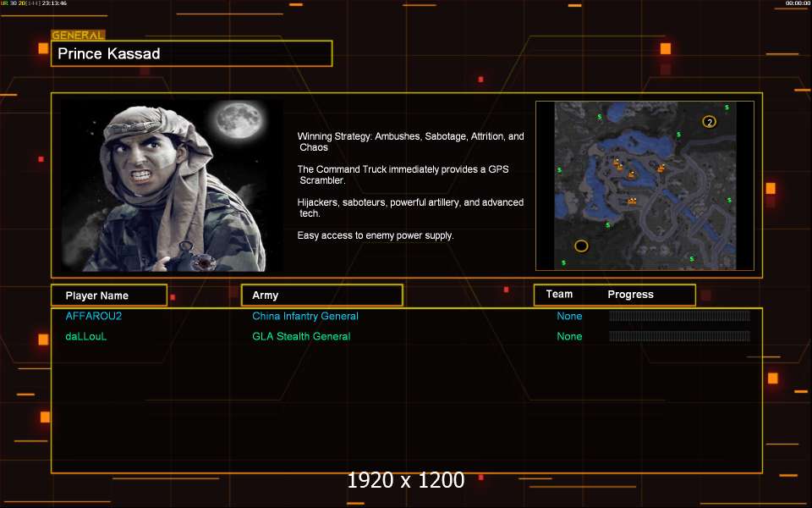Click GLA Stealth General army entry
This screenshot has height=508, width=812.
(x=301, y=336)
